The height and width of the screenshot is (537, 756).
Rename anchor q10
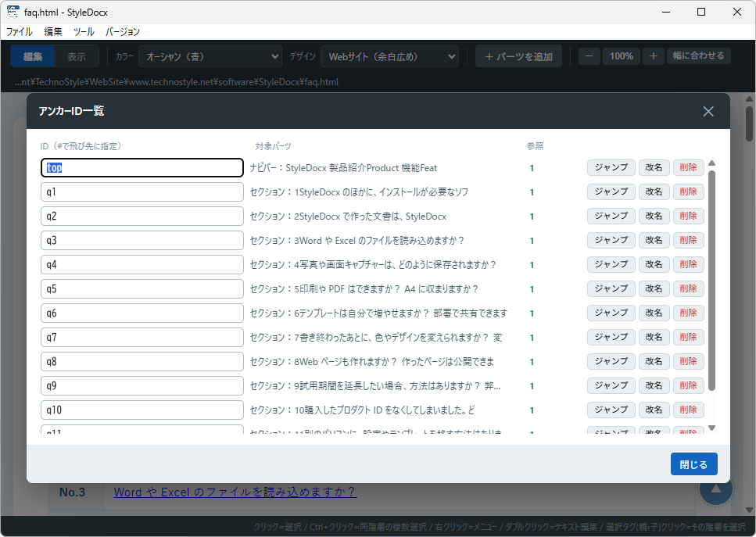click(x=654, y=410)
